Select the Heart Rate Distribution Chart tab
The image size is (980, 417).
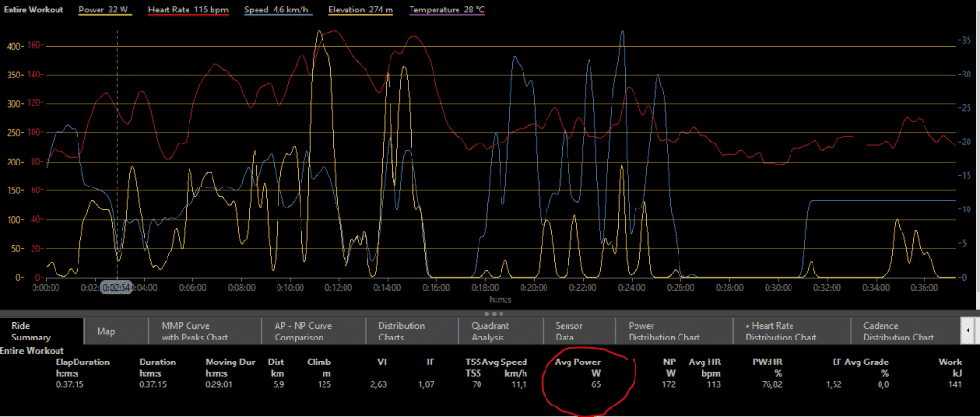tap(782, 331)
